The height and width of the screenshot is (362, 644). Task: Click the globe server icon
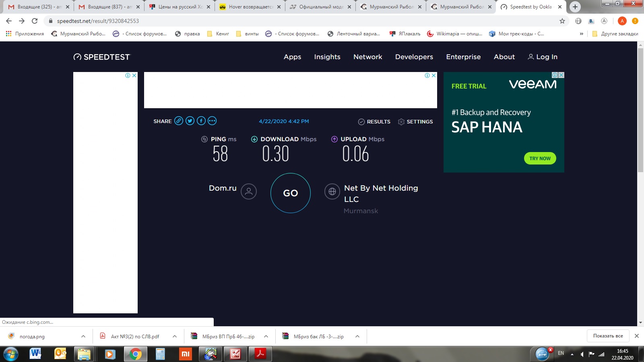332,191
